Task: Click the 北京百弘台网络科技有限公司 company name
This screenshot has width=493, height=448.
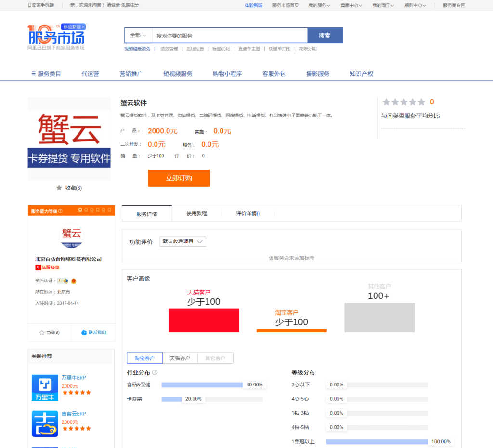Action: pyautogui.click(x=68, y=259)
